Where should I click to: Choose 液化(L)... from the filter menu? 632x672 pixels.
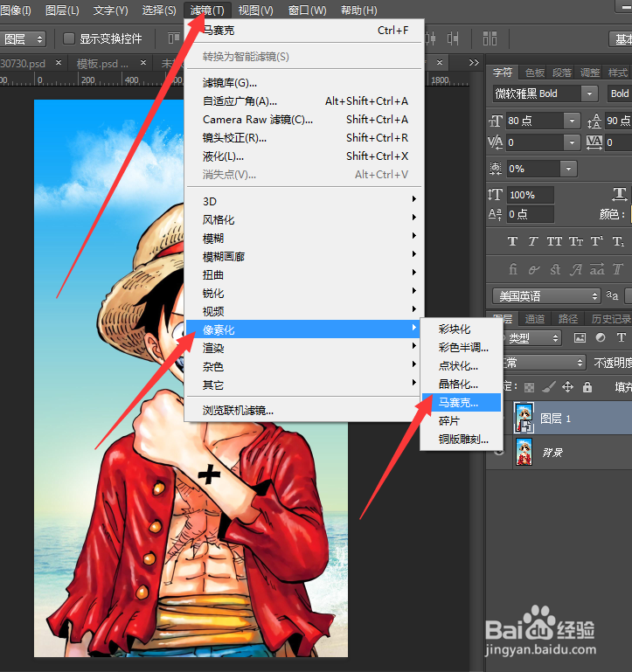click(x=304, y=156)
